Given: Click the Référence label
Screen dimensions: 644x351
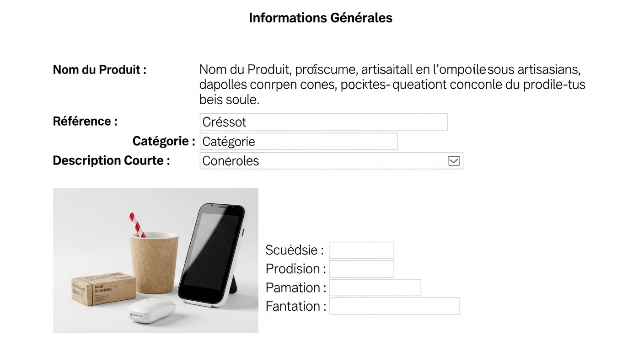Looking at the screenshot, I should point(85,122).
